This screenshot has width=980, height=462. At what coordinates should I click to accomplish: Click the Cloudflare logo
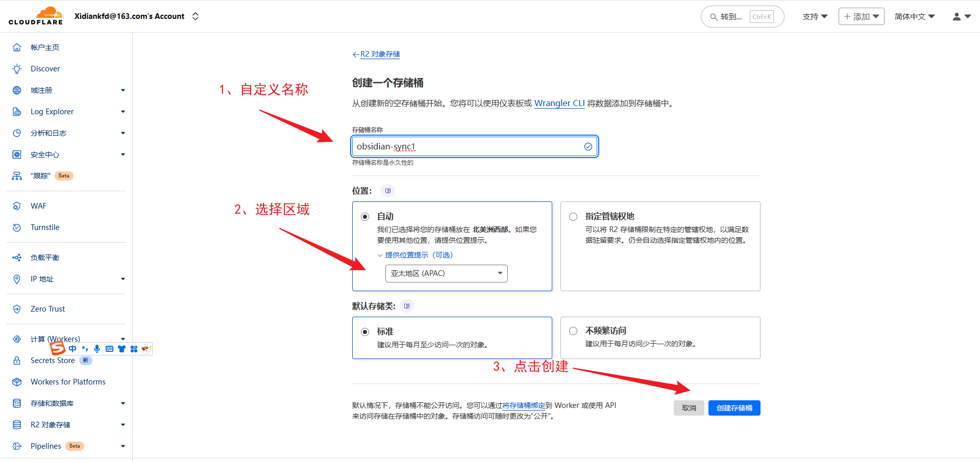(x=36, y=15)
